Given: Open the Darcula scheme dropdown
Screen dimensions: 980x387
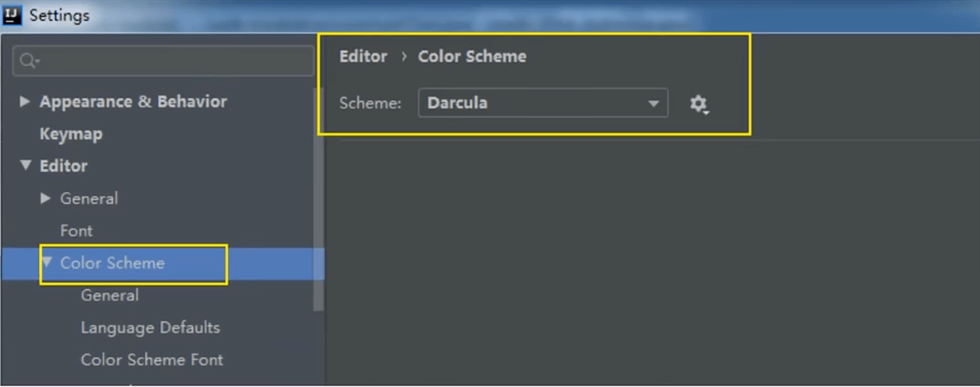Looking at the screenshot, I should click(x=542, y=103).
